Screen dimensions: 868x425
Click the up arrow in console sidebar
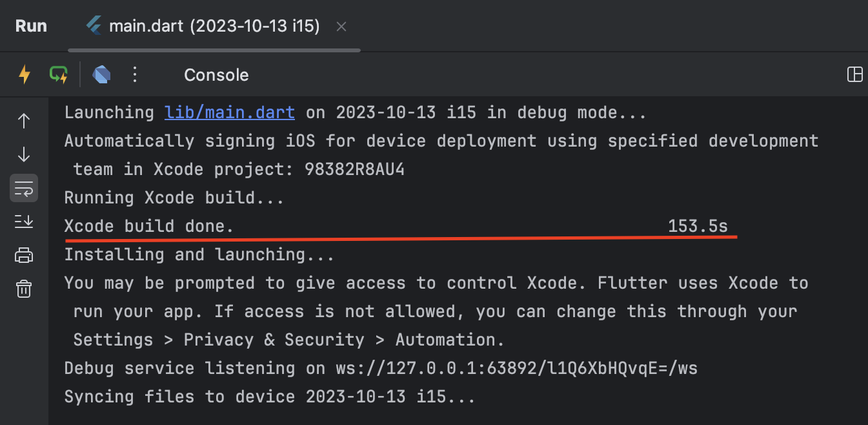24,121
